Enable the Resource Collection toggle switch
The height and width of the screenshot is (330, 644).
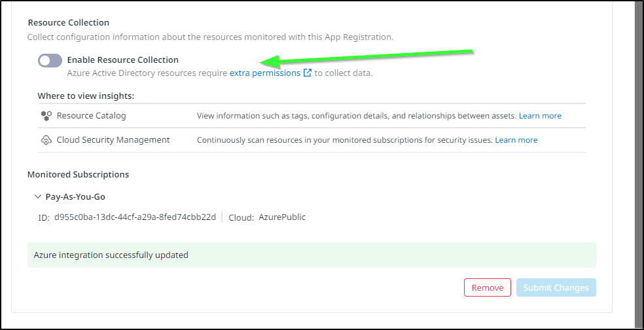[x=50, y=60]
